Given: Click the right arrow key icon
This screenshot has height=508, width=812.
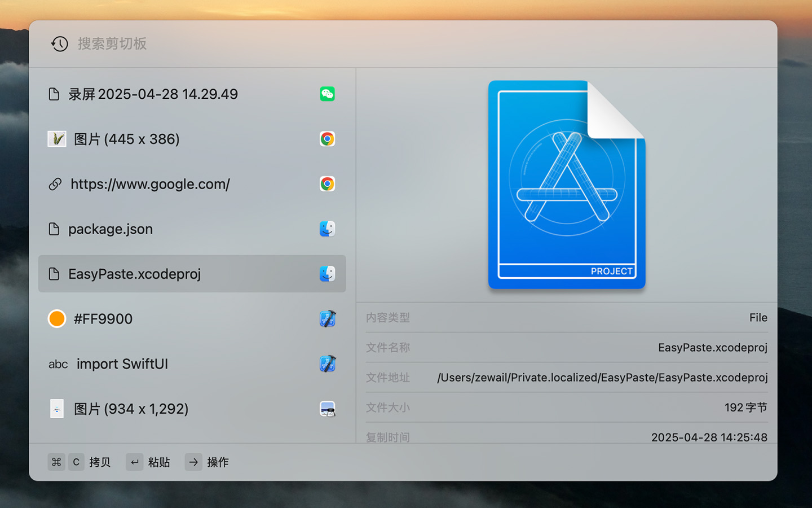Looking at the screenshot, I should point(193,462).
